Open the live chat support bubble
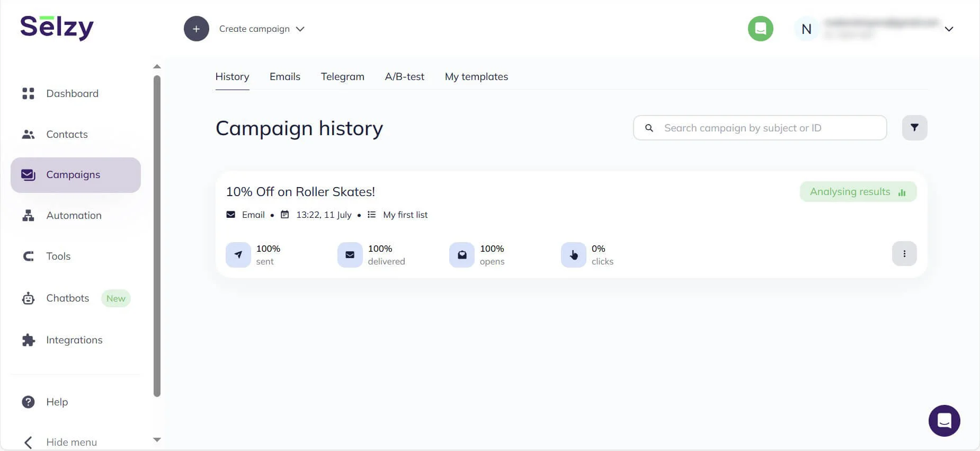This screenshot has height=451, width=980. [945, 421]
